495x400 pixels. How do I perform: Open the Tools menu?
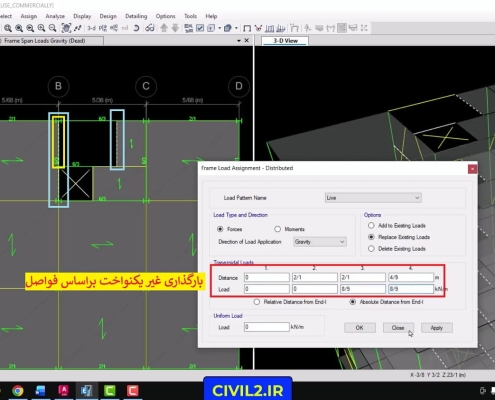[190, 16]
